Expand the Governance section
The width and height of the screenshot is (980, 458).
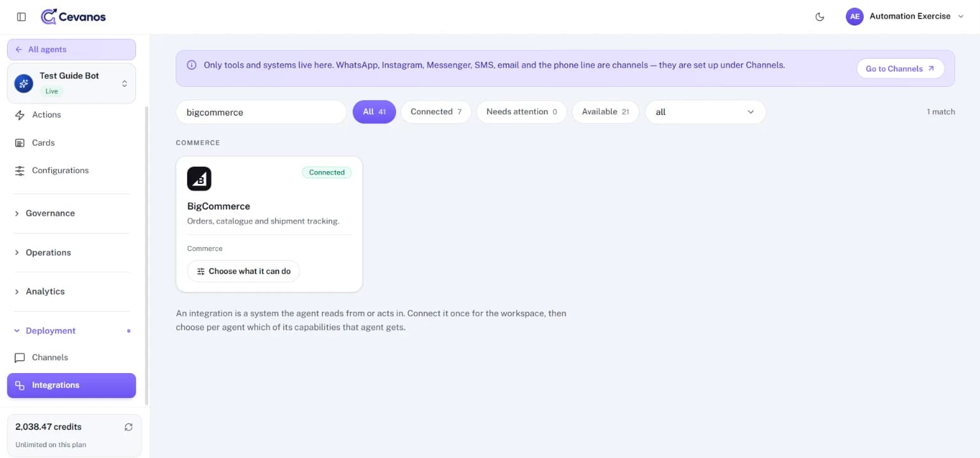pos(72,213)
